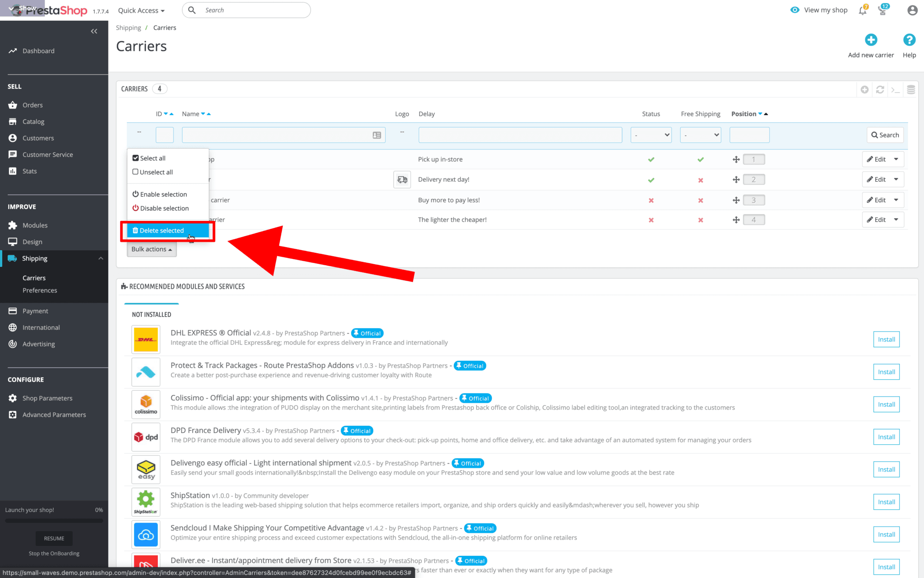Viewport: 924px width, 578px height.
Task: Open notifications bell icon
Action: point(863,10)
